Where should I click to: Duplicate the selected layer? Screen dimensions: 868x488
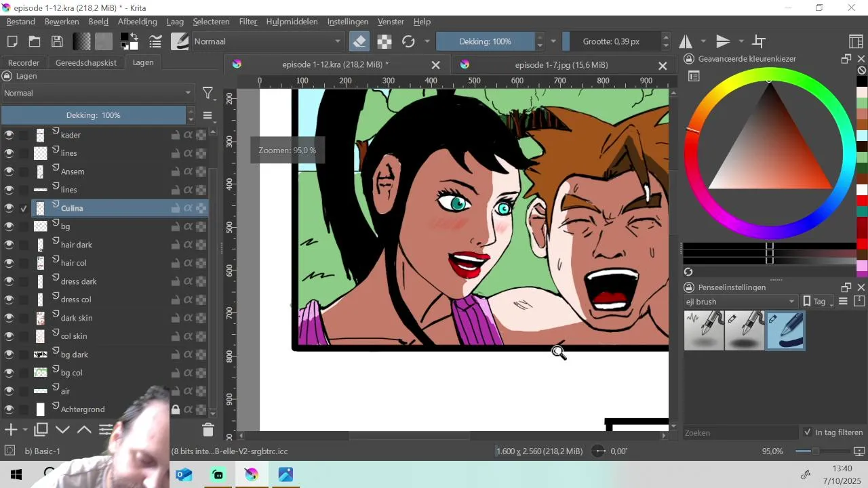[x=41, y=430]
